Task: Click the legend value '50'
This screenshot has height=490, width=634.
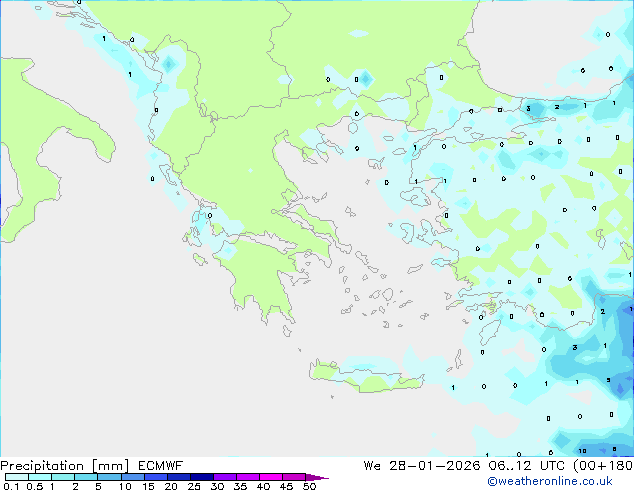Action: [309, 486]
